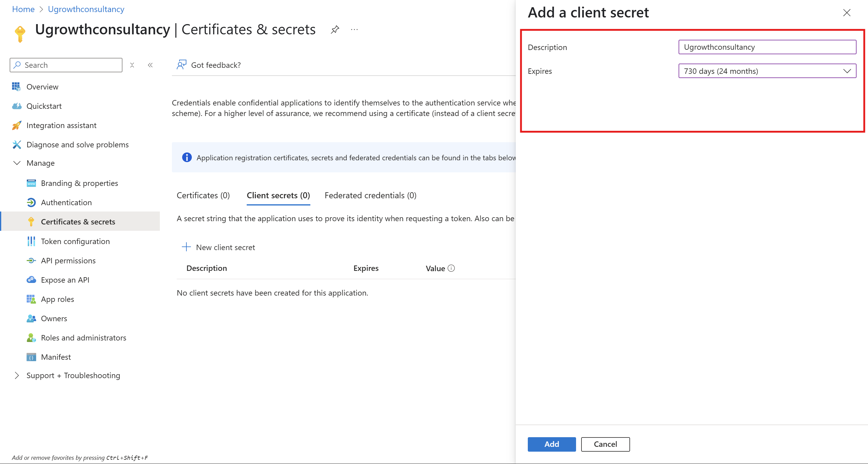Click Add to create the client secret
Viewport: 868px width, 464px height.
[x=552, y=444]
